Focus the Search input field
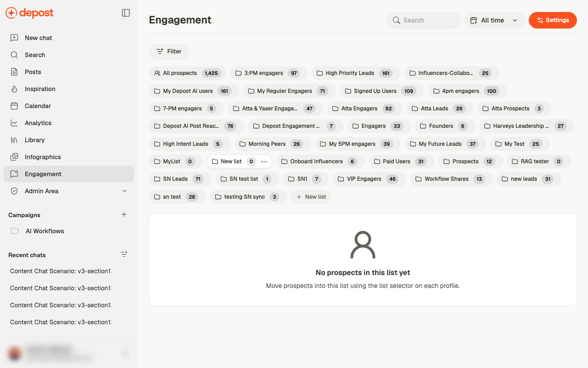This screenshot has height=368, width=588. [424, 20]
